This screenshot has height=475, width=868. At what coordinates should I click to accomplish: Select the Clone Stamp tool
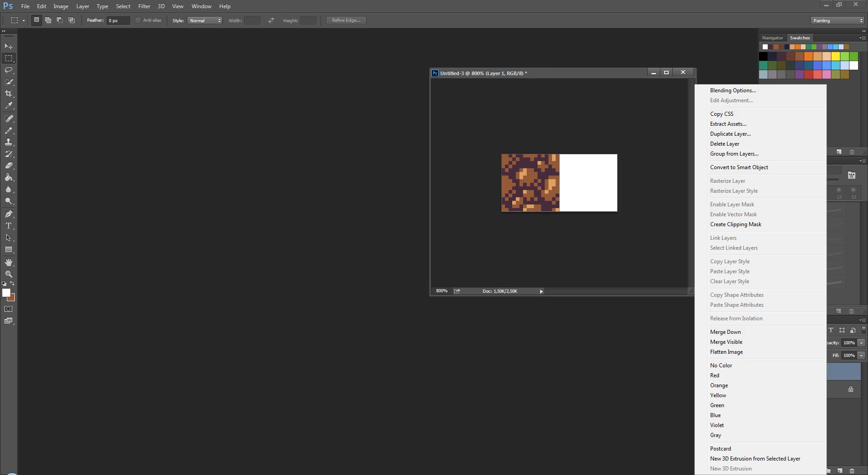[9, 142]
